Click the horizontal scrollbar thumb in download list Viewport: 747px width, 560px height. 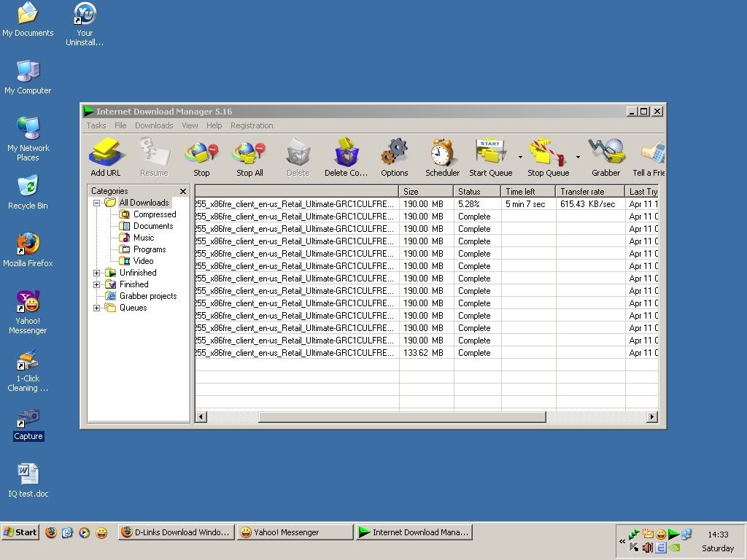[x=402, y=417]
